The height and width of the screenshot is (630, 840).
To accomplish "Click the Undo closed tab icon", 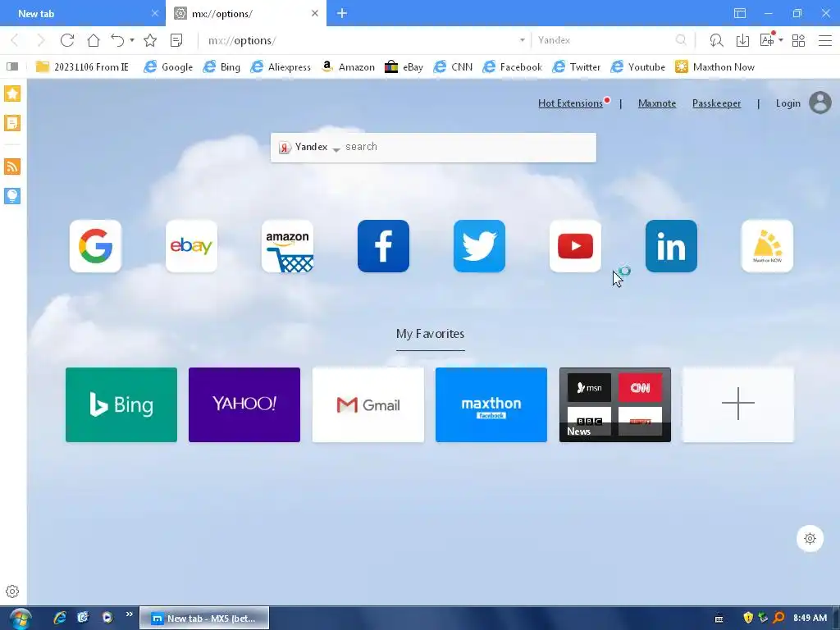I will coord(117,40).
